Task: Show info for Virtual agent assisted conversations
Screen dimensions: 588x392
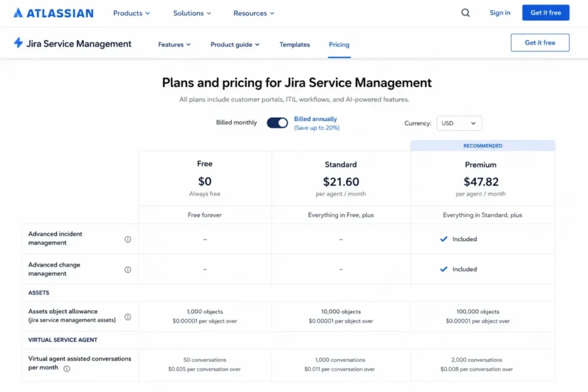Action: [67, 368]
